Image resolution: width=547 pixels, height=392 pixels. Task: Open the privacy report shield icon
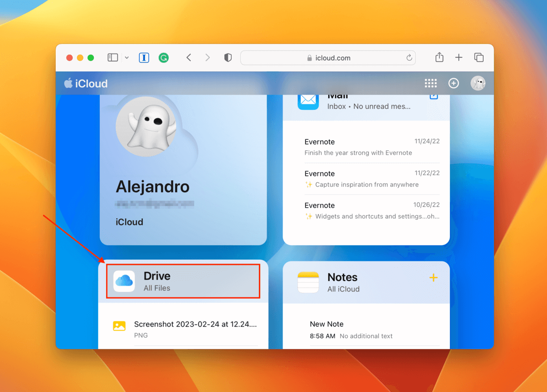[228, 58]
